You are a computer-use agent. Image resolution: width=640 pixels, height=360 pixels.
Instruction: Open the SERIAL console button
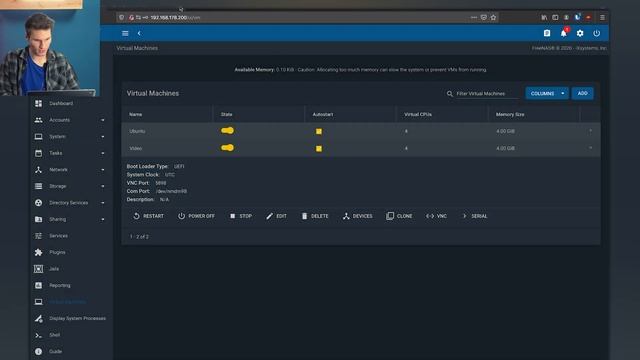[474, 216]
